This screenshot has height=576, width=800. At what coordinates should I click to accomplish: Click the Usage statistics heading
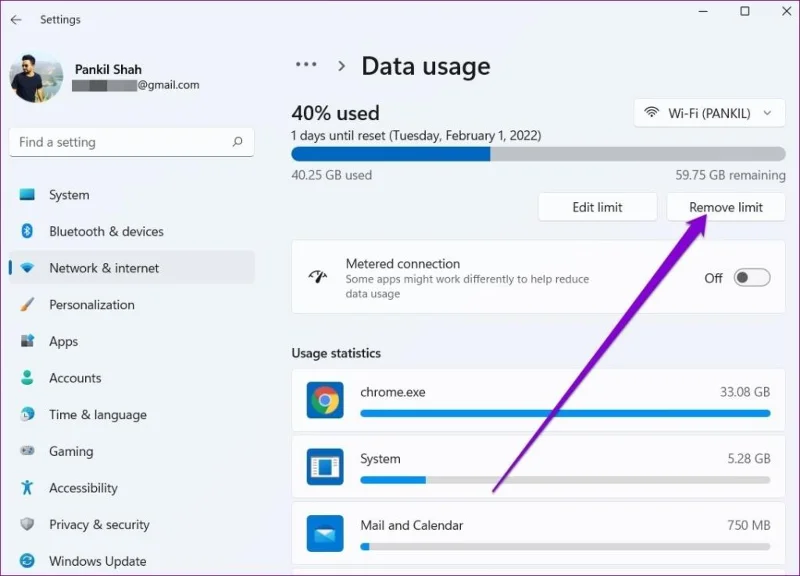[336, 353]
